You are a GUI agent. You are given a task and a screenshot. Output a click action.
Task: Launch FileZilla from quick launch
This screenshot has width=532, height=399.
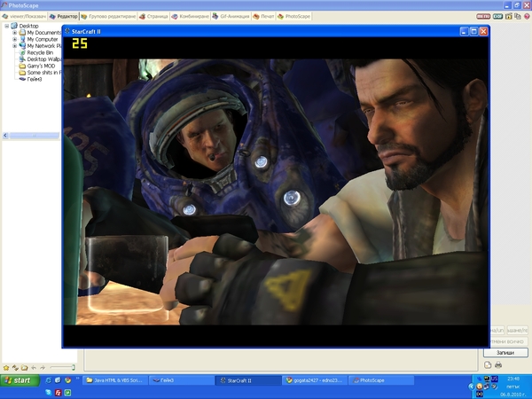click(x=58, y=393)
